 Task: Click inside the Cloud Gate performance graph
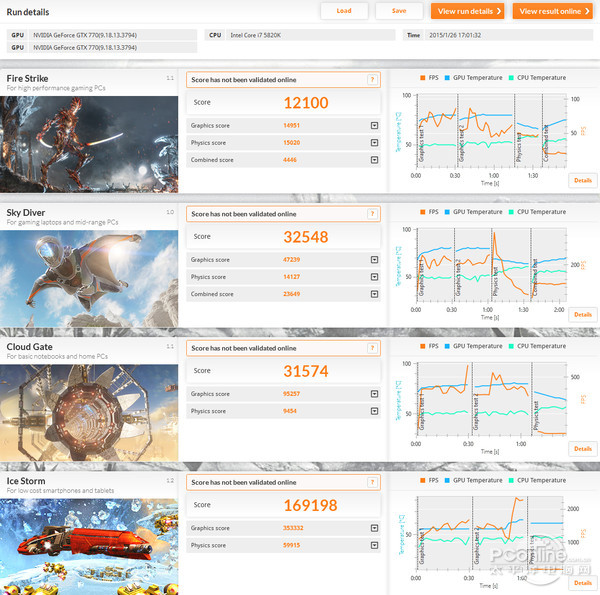(x=492, y=399)
